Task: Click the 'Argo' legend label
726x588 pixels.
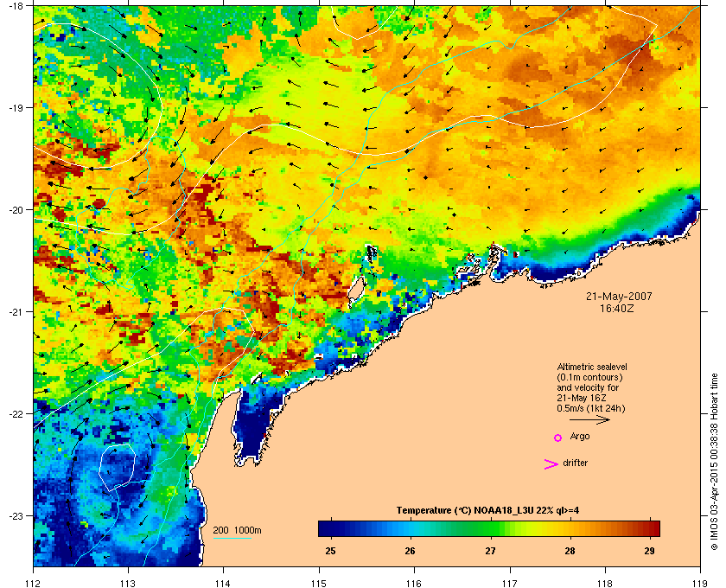Action: pos(580,437)
